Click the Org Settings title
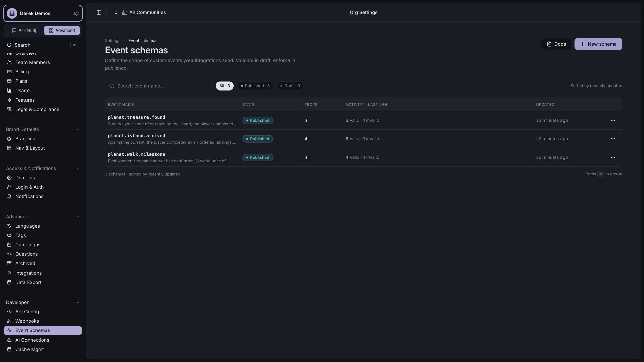Viewport: 644px width, 362px height. [364, 12]
